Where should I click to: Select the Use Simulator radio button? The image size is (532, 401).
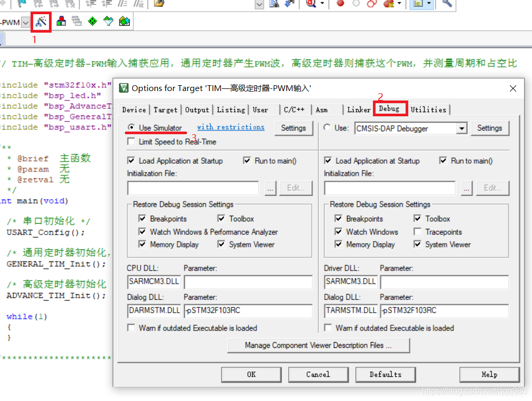131,127
